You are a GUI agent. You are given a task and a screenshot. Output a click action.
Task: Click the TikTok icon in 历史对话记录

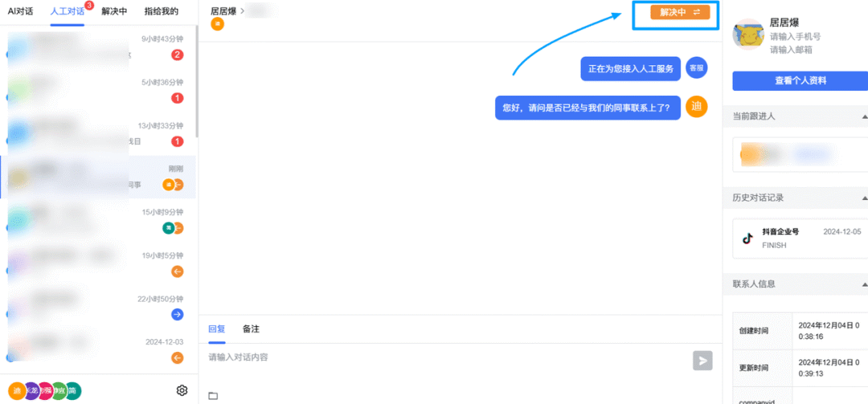(x=748, y=239)
